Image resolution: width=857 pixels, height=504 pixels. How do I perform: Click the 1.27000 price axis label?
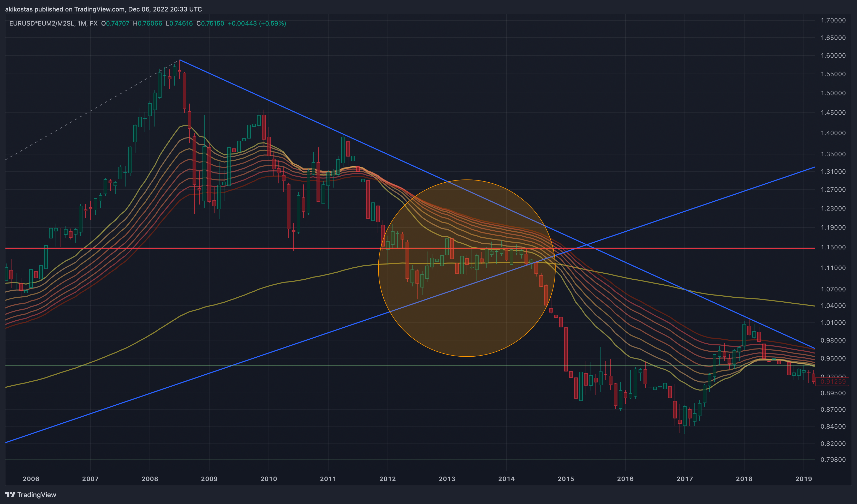pyautogui.click(x=833, y=190)
